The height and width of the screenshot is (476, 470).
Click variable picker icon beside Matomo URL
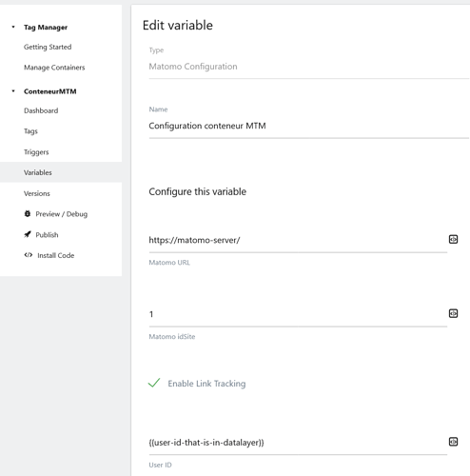coord(453,239)
